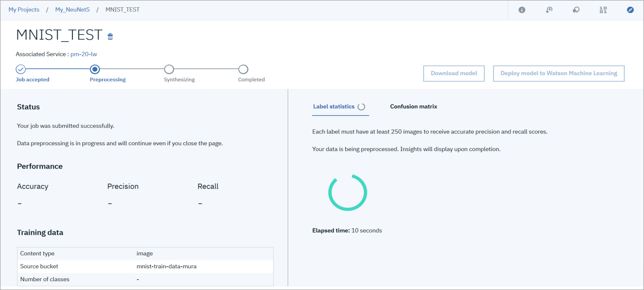Switch to the Confusion matrix tab
The height and width of the screenshot is (290, 644).
(x=413, y=106)
